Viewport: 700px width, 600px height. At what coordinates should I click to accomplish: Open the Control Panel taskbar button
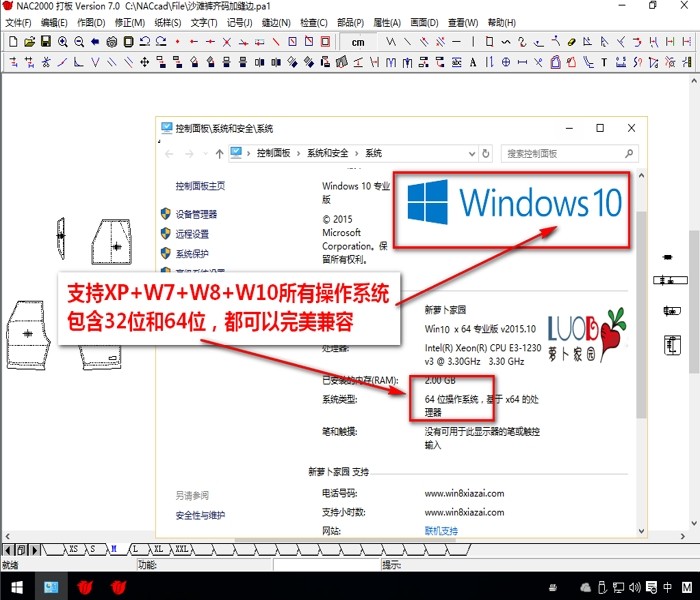(51, 587)
